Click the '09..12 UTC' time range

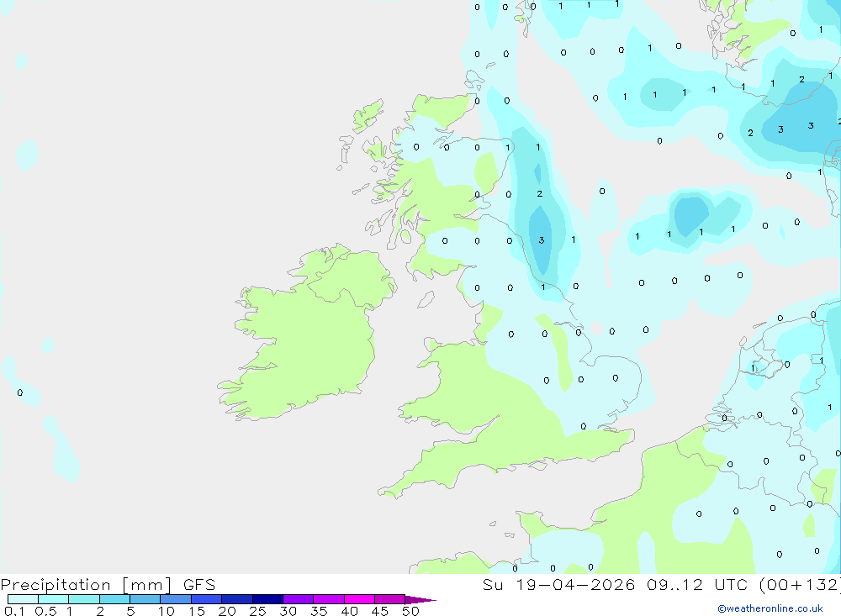pyautogui.click(x=696, y=584)
